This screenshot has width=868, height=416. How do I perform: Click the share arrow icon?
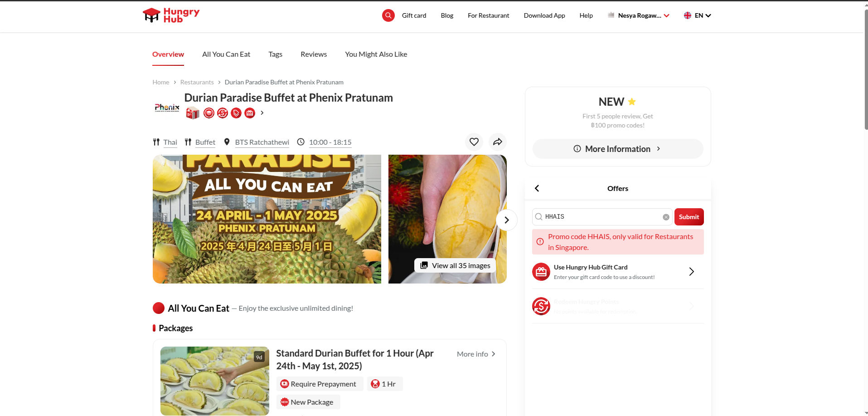click(497, 142)
